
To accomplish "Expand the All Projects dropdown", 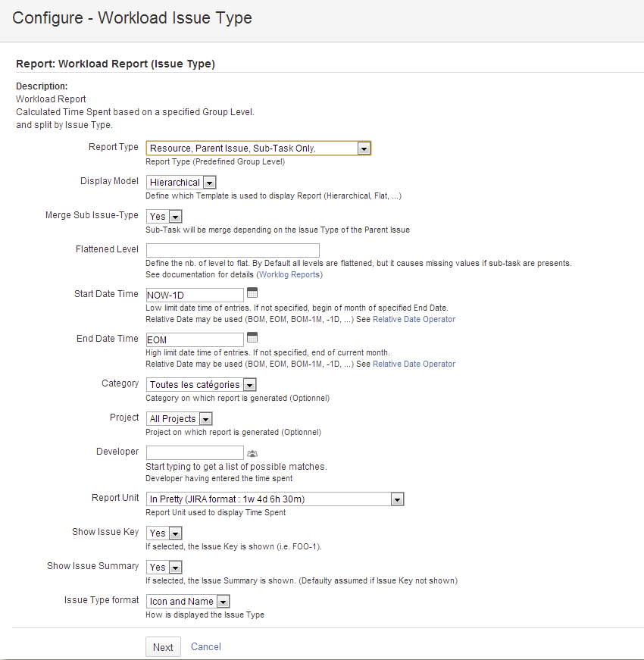I will pyautogui.click(x=180, y=419).
